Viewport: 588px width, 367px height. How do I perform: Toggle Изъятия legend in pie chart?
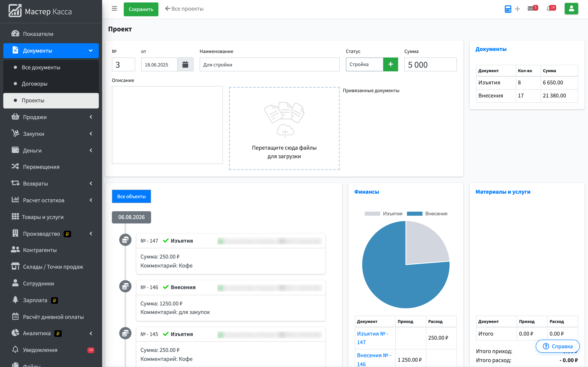tap(383, 214)
